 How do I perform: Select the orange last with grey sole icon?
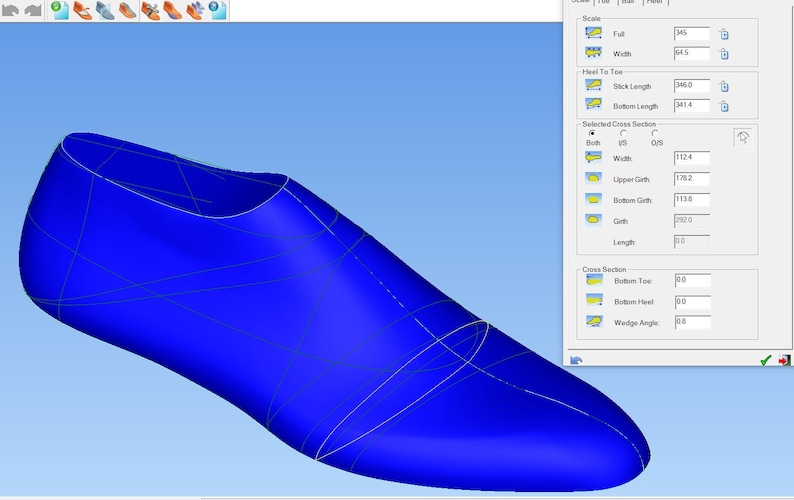point(127,10)
